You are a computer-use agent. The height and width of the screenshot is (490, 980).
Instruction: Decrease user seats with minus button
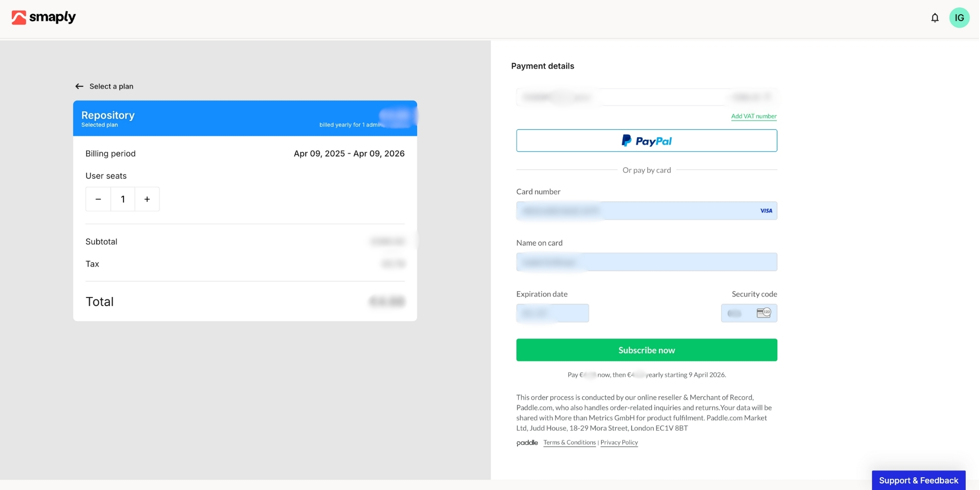coord(98,199)
